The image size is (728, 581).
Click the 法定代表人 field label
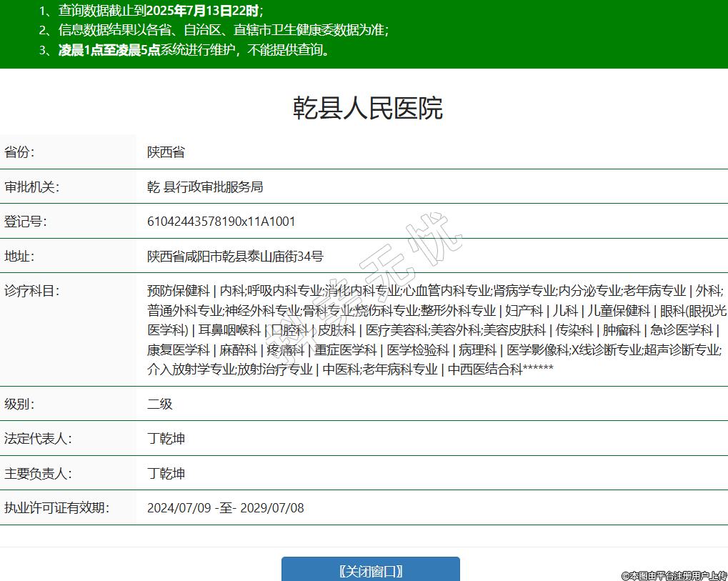38,439
